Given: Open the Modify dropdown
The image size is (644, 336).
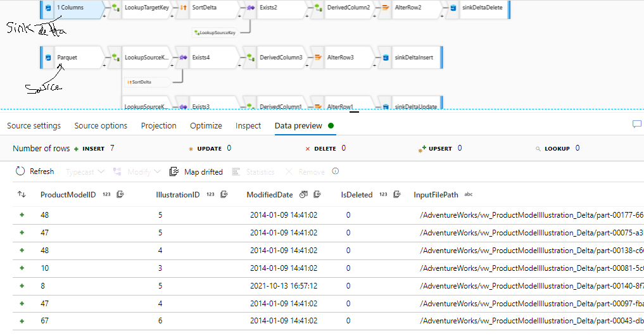Looking at the screenshot, I should point(137,172).
